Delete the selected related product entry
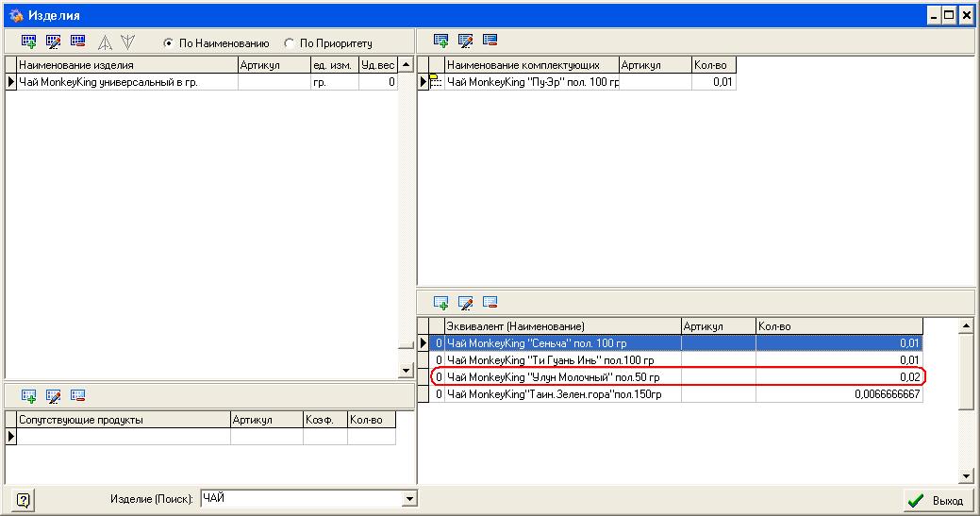The height and width of the screenshot is (516, 980). (78, 395)
